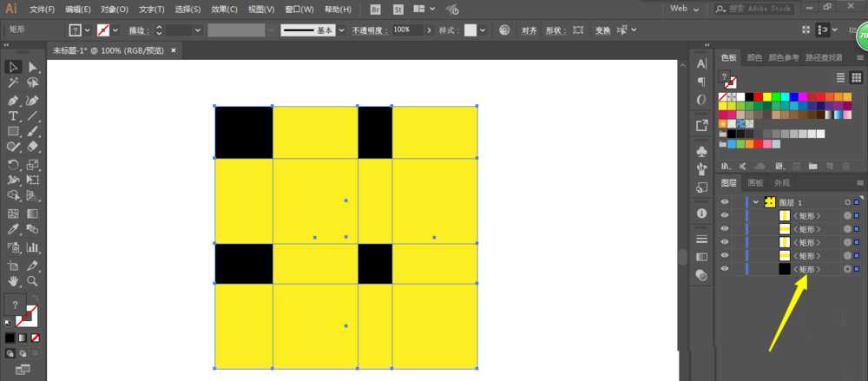Toggle visibility of the black 矩形 layer
The height and width of the screenshot is (381, 868).
[x=725, y=269]
